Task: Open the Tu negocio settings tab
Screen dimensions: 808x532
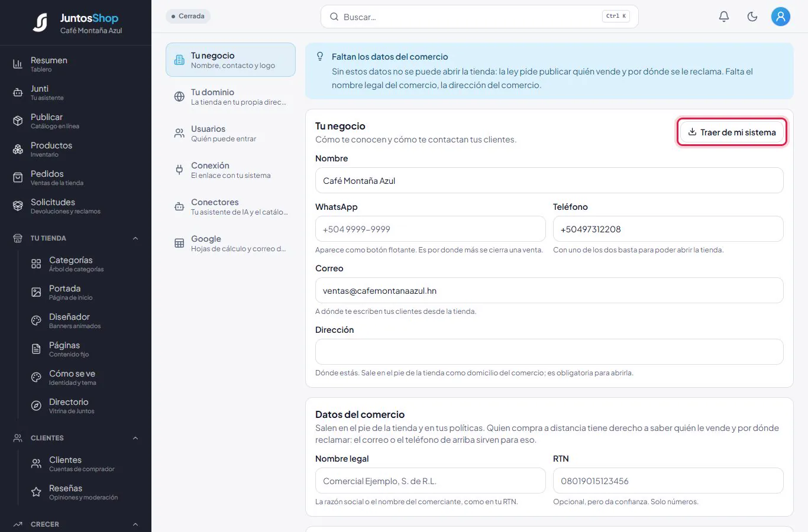Action: [x=231, y=60]
